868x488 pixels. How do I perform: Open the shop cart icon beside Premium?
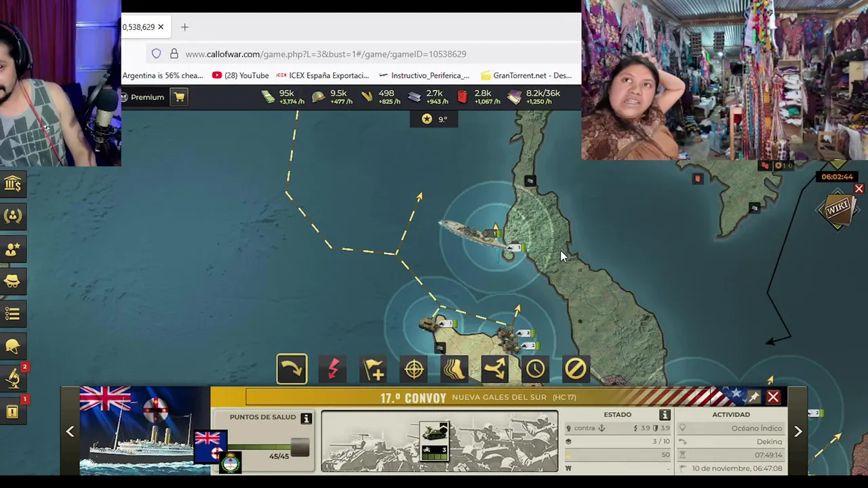179,97
